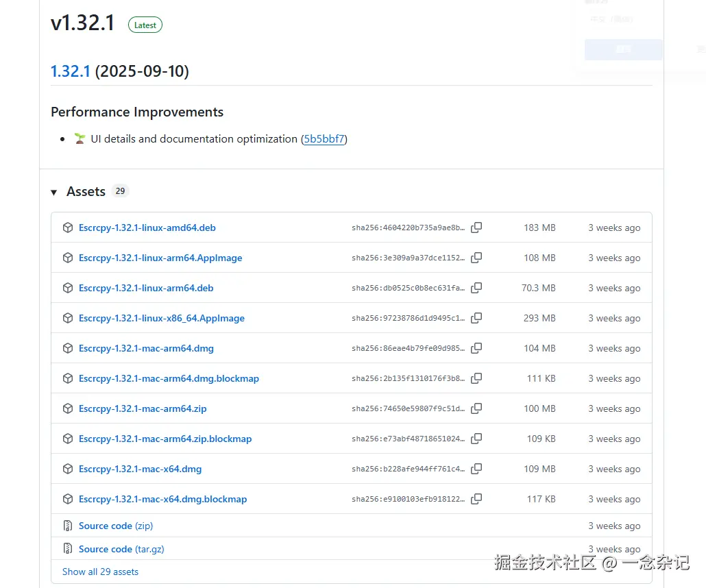Screen dimensions: 706x588
Task: Download Escrcpy-1.32.1-mac-x64.dmg
Action: [140, 469]
